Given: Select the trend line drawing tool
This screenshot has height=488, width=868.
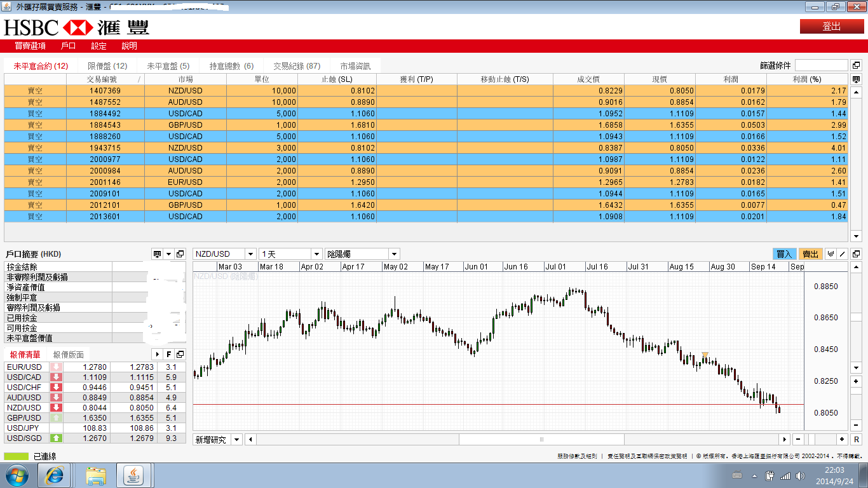Looking at the screenshot, I should click(x=843, y=254).
